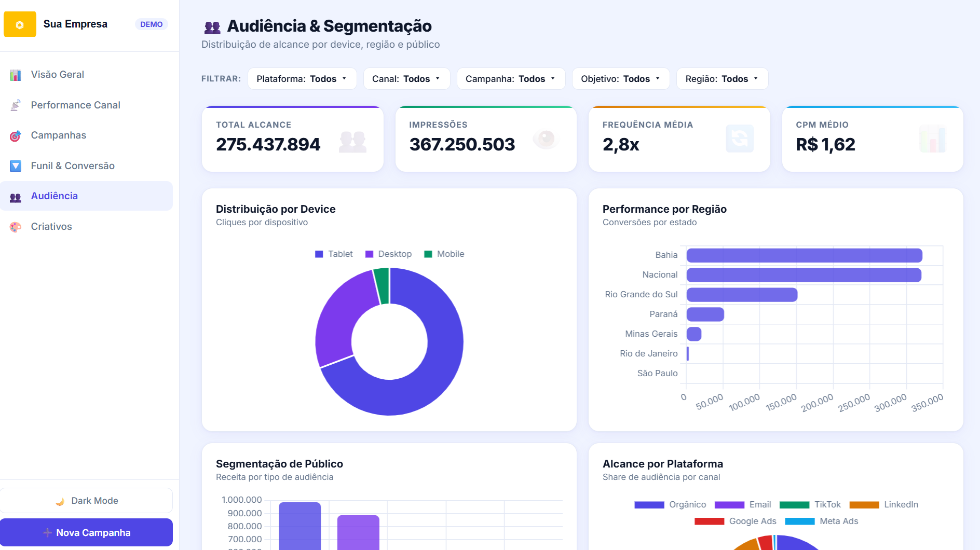Click the Alcance por Plataforma chart title
This screenshot has height=550, width=980.
click(663, 464)
